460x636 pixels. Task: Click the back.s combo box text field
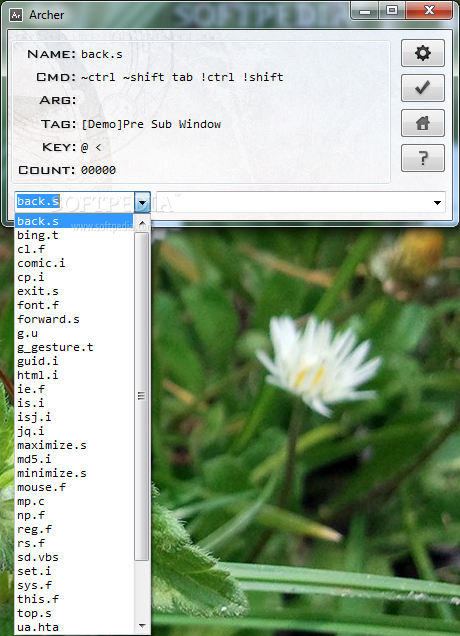click(75, 202)
